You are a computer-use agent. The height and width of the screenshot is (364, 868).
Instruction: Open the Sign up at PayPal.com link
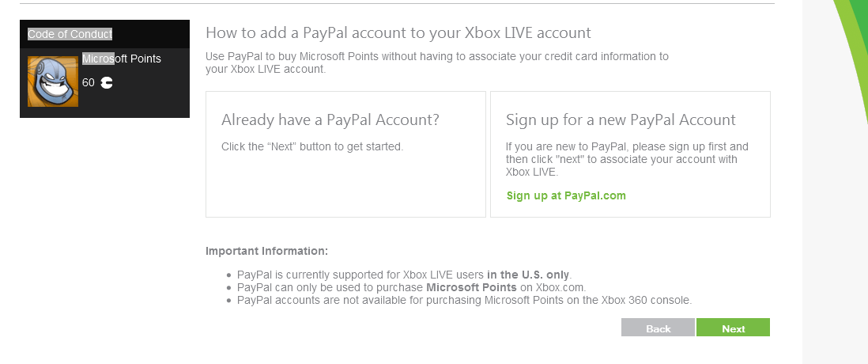pyautogui.click(x=566, y=195)
